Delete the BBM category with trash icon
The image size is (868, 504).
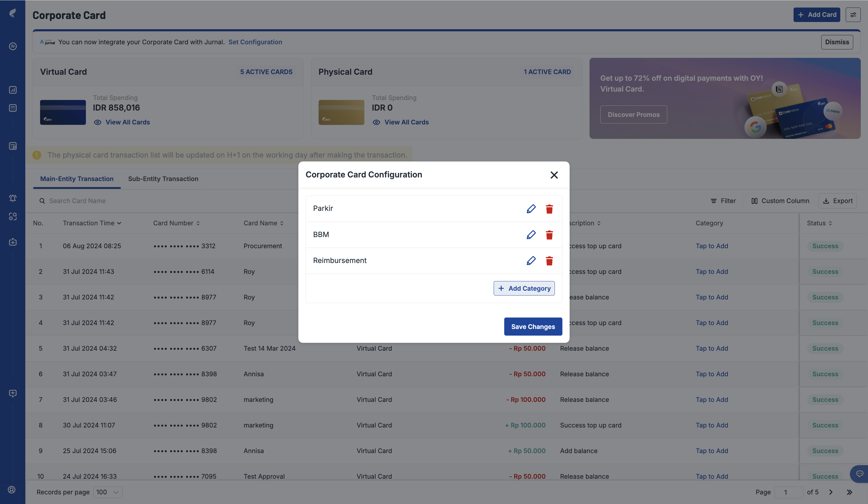coord(549,235)
